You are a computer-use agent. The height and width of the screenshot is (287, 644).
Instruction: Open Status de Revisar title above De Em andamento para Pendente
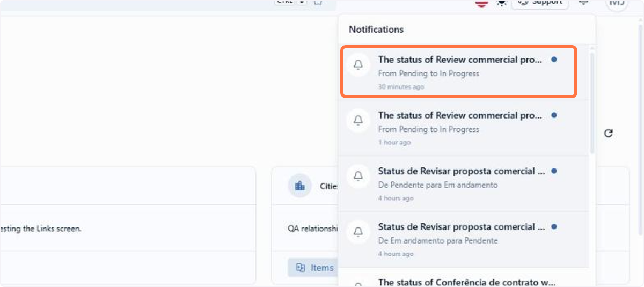[x=462, y=227]
